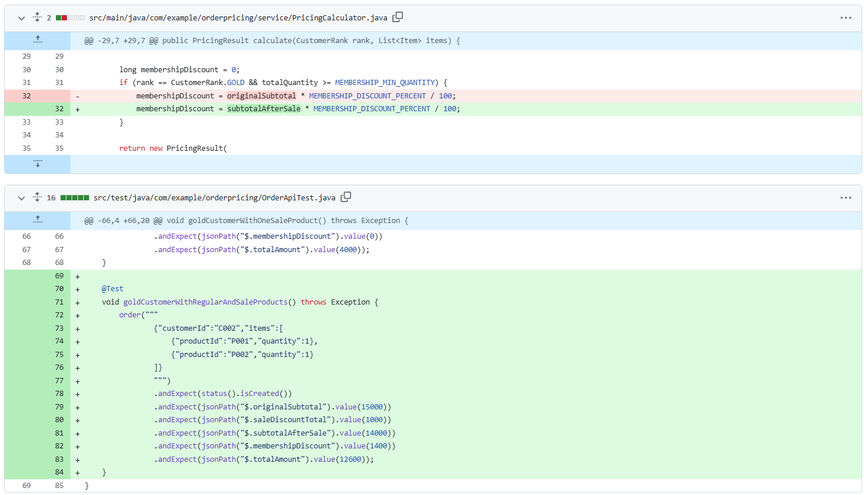Click the '$.membershipDiscount' value(1400) line
Screen dimensions: 868x495
[x=275, y=446]
